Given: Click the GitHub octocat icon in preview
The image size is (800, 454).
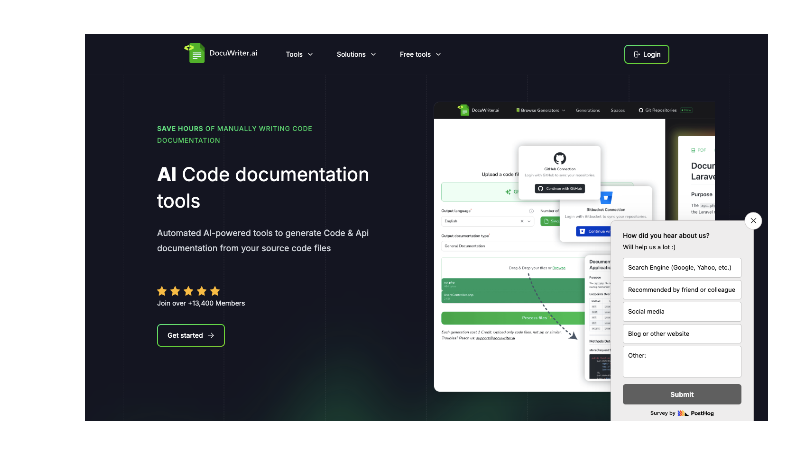Looking at the screenshot, I should point(560,158).
